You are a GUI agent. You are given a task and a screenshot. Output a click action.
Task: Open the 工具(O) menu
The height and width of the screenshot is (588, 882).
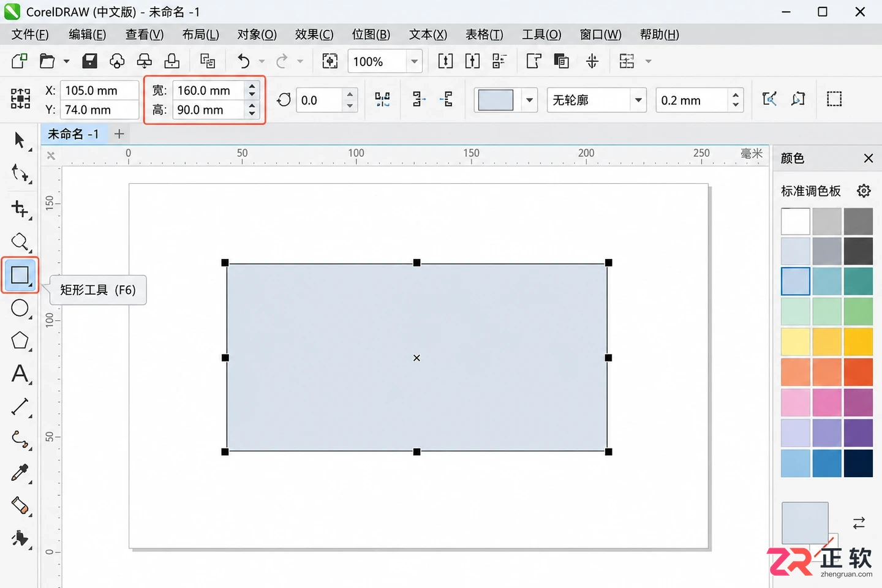(x=541, y=34)
